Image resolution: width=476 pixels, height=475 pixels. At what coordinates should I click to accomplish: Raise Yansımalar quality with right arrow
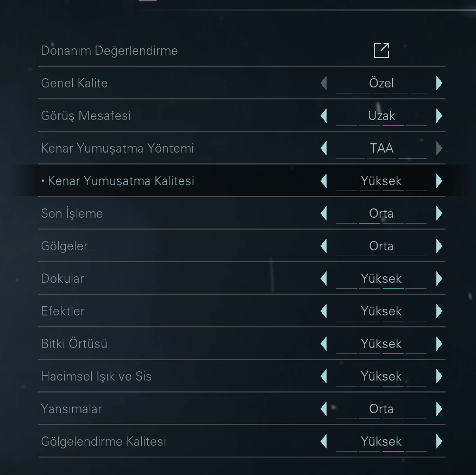point(439,409)
